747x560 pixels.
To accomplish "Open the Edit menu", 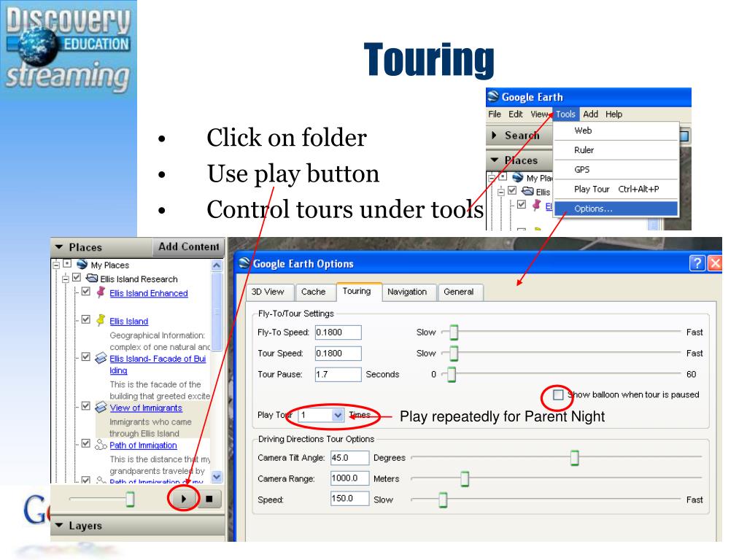I will (x=516, y=114).
